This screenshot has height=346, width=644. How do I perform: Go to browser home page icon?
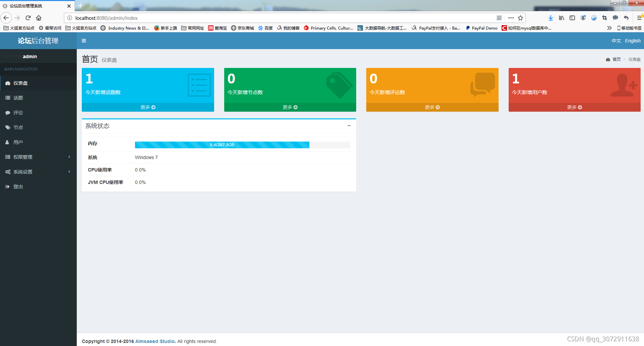(x=39, y=18)
